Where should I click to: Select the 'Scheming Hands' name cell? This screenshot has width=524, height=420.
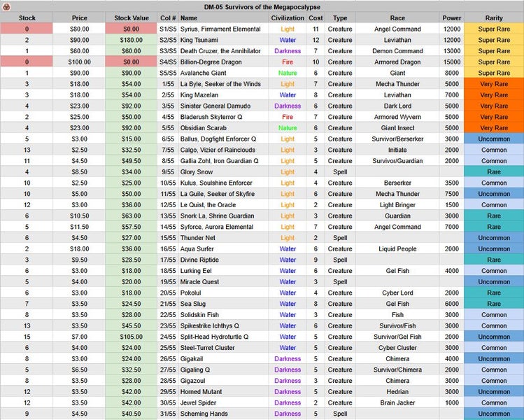pyautogui.click(x=224, y=414)
